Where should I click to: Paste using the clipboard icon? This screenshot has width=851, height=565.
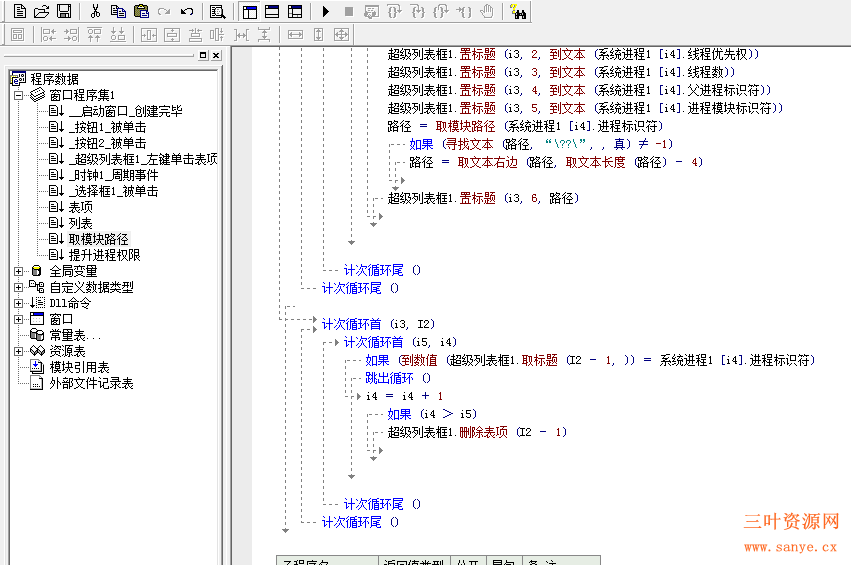[141, 11]
